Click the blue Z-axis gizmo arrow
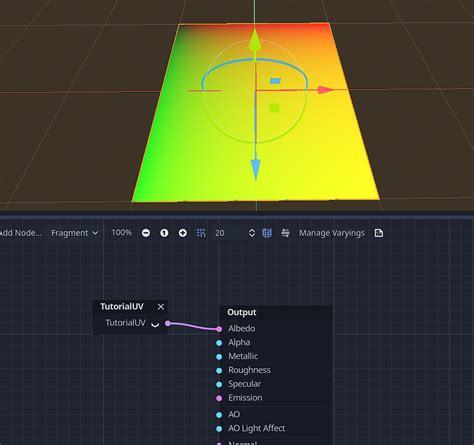The height and width of the screenshot is (445, 474). click(x=255, y=170)
